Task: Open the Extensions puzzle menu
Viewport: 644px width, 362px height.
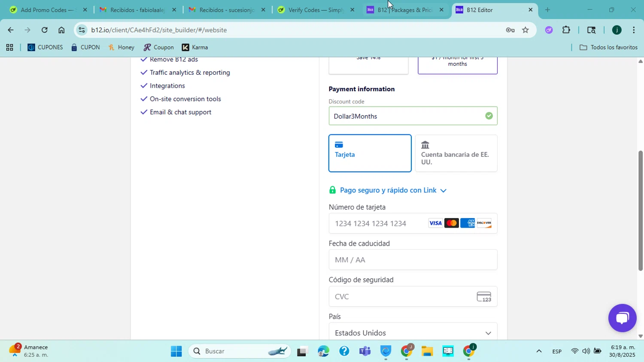Action: pyautogui.click(x=566, y=30)
